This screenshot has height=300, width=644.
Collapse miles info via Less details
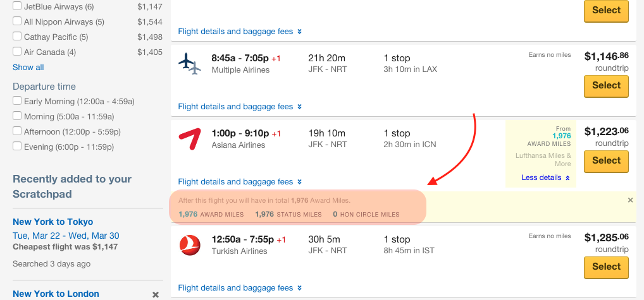click(x=545, y=177)
